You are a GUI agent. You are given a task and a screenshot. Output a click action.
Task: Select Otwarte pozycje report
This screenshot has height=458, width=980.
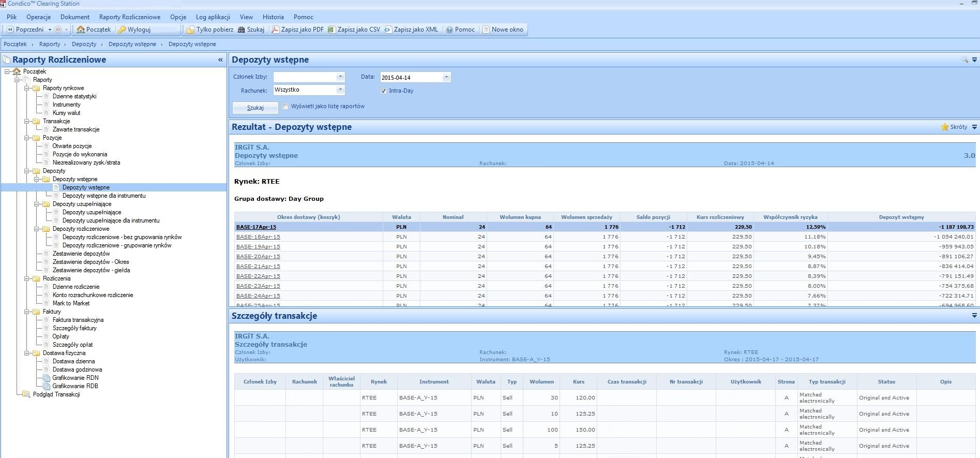(x=72, y=146)
